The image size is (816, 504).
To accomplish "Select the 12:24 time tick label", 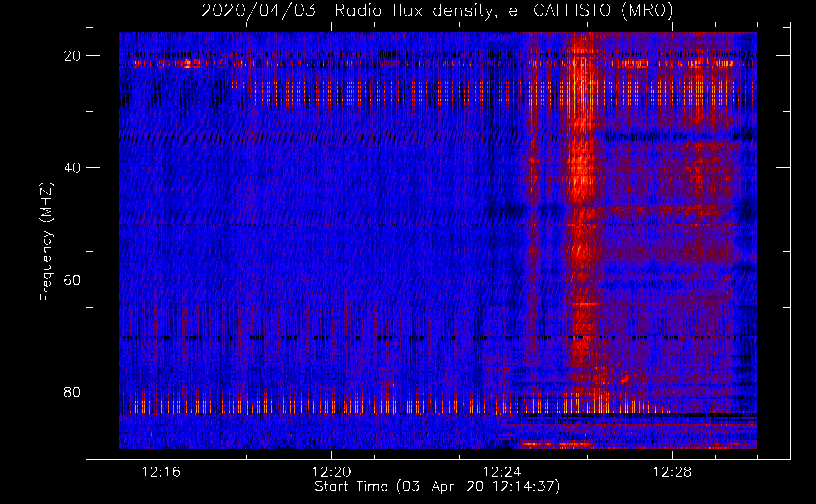I will tap(502, 472).
